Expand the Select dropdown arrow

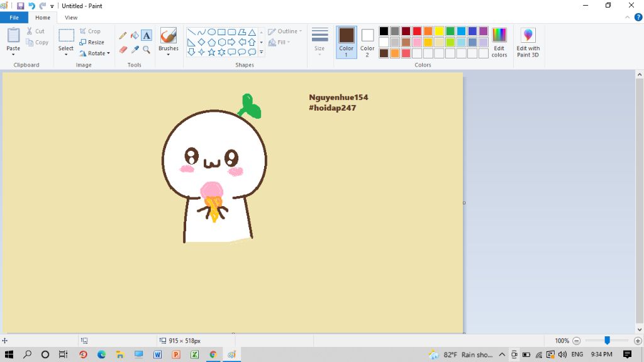pos(66,54)
